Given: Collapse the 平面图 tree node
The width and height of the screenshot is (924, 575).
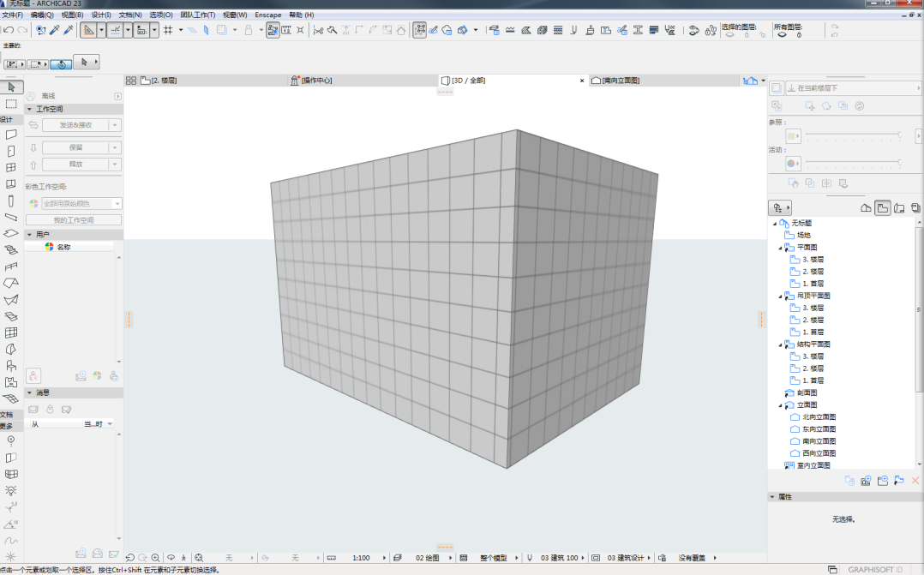Looking at the screenshot, I should tap(780, 248).
